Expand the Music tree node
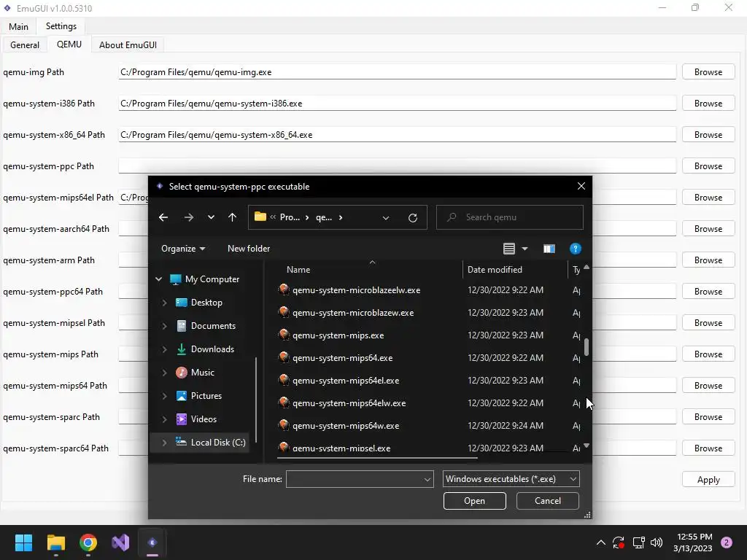This screenshot has width=747, height=560. (x=164, y=373)
